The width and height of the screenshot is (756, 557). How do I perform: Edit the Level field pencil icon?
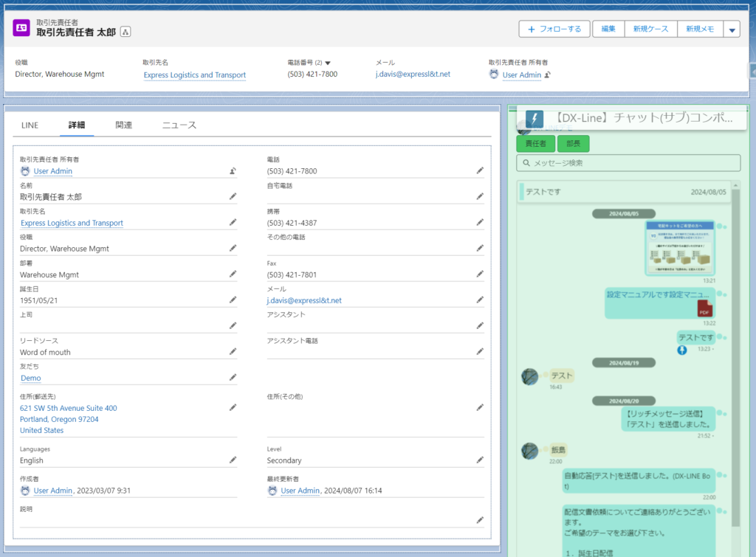pos(480,460)
